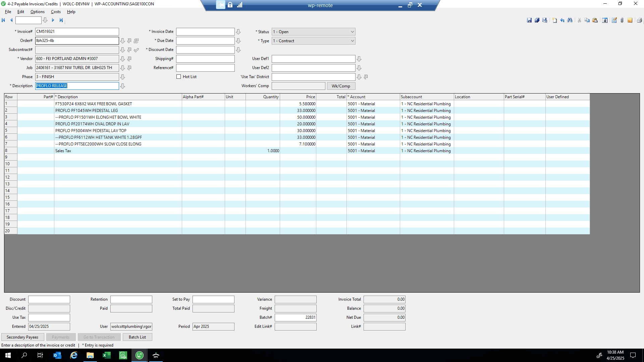Open the Type dropdown showing 1 - Contract
644x362 pixels.
point(313,41)
